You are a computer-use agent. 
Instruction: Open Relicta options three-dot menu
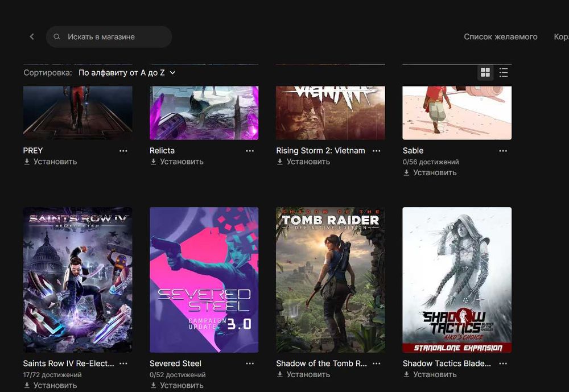250,151
